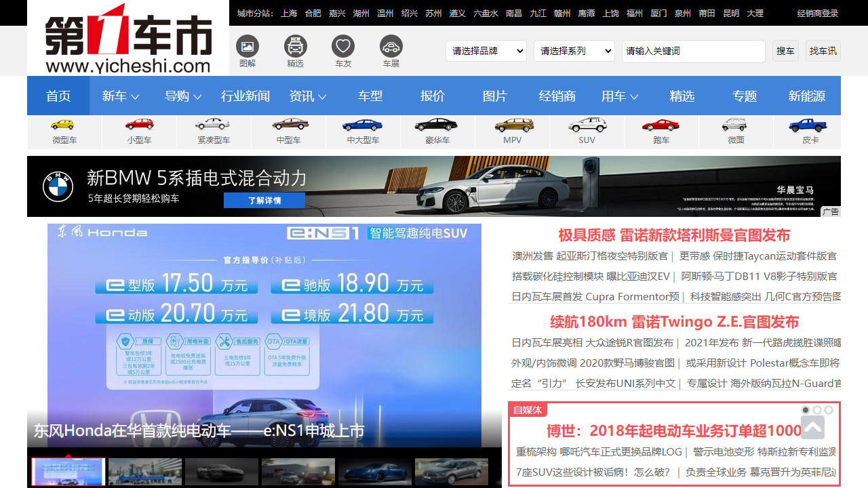This screenshot has width=868, height=488.
Task: Open the 经销商 menu item
Action: (x=557, y=96)
